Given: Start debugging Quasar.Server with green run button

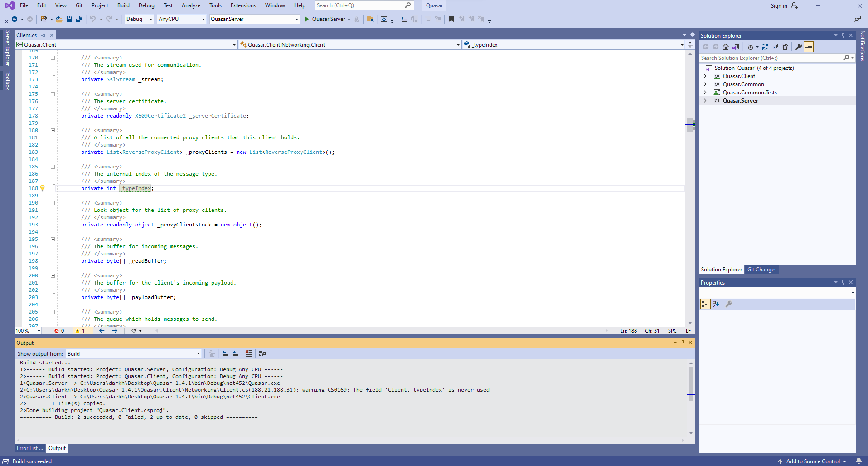Looking at the screenshot, I should pyautogui.click(x=306, y=19).
